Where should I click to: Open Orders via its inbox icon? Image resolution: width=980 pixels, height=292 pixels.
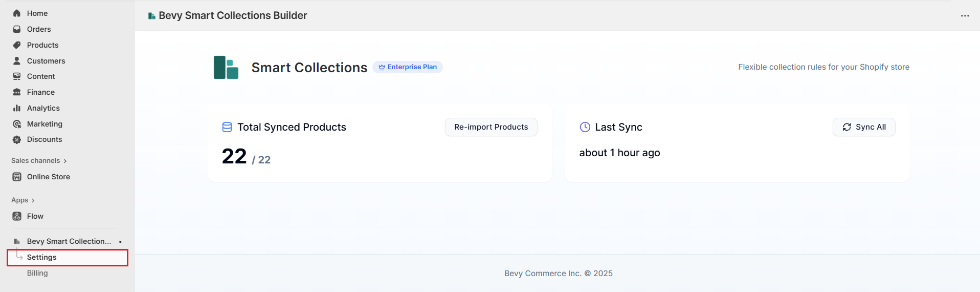tap(17, 29)
